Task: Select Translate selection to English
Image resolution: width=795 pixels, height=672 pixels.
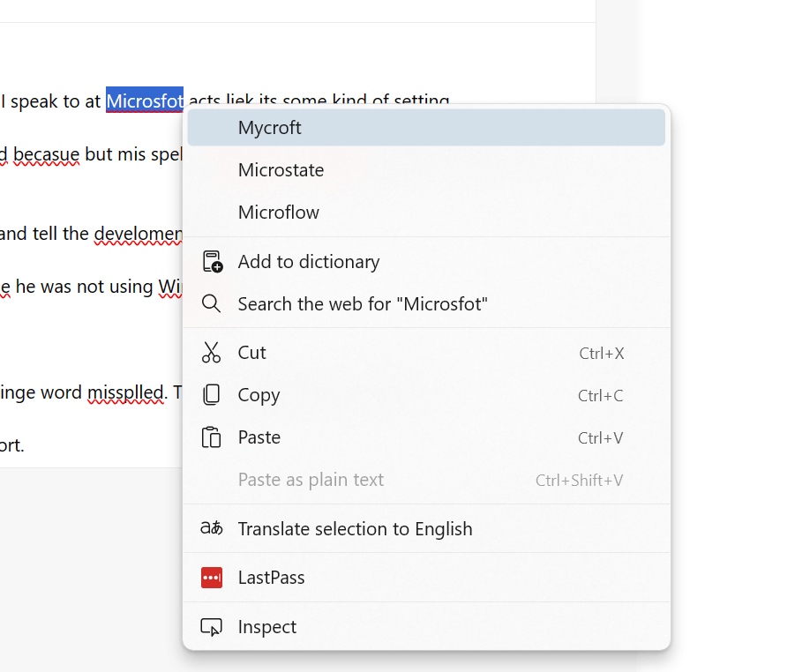Action: pos(426,529)
